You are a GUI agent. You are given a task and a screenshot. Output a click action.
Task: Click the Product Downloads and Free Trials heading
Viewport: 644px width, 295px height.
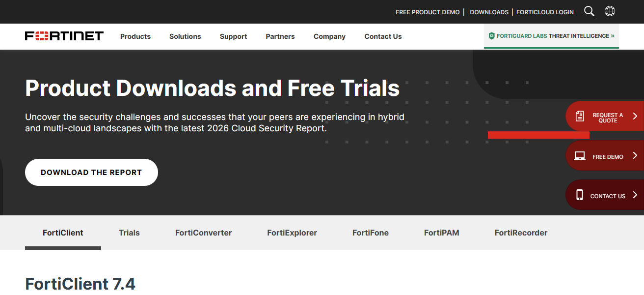click(213, 88)
